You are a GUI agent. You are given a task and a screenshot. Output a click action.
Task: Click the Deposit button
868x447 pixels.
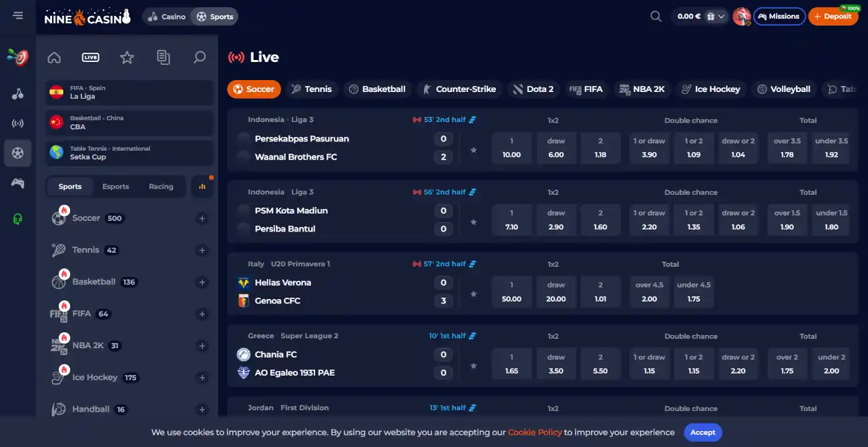[833, 17]
